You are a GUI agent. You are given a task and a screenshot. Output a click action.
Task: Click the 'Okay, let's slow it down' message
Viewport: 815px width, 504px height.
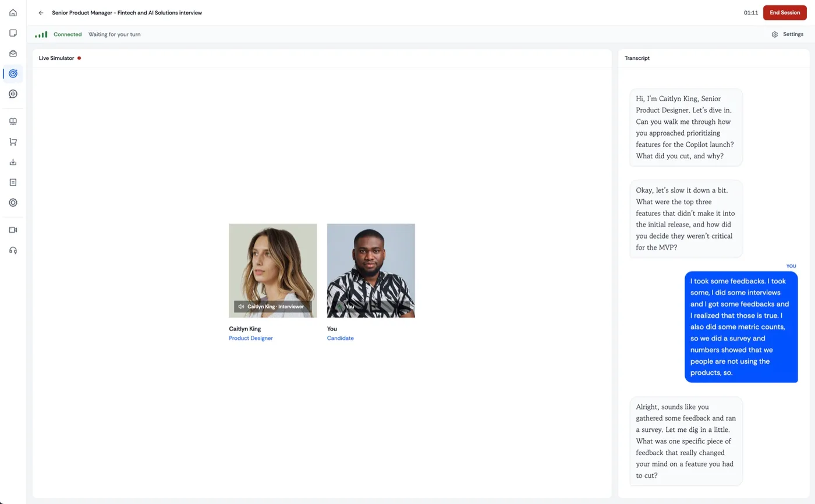(686, 219)
